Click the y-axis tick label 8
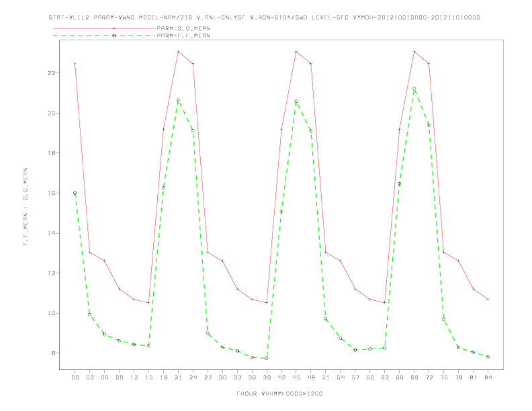Viewport: 532px width, 411px height. [x=54, y=353]
